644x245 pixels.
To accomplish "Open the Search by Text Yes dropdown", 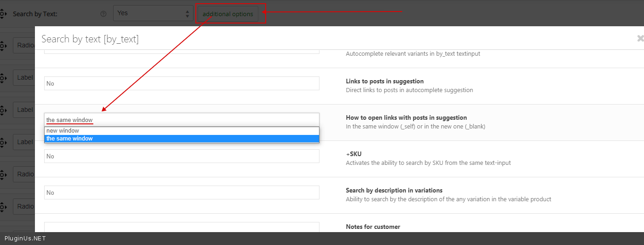I will (x=153, y=13).
